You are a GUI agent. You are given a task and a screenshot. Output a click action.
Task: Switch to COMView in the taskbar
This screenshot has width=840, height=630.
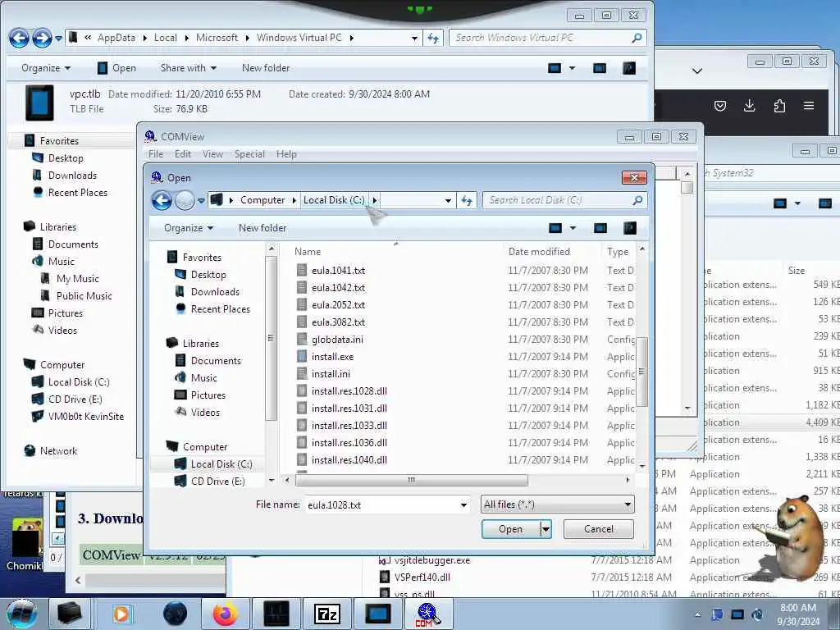(428, 614)
